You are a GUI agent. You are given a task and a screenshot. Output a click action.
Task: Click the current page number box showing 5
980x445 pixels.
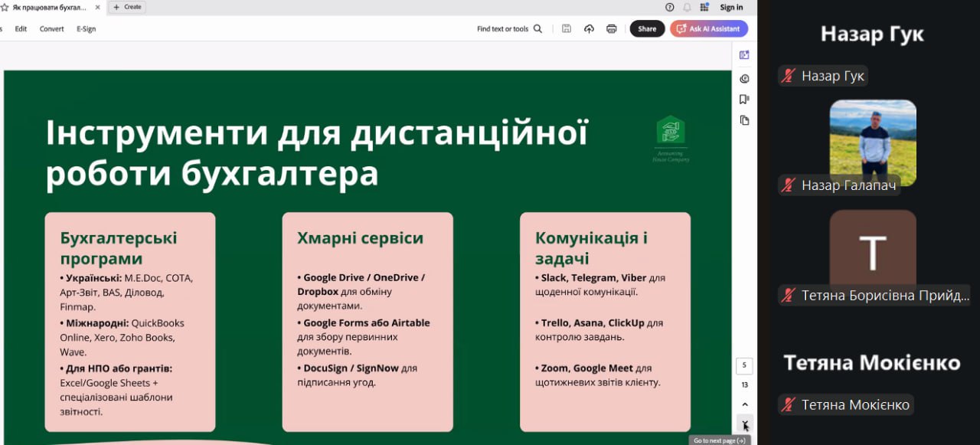pyautogui.click(x=744, y=365)
